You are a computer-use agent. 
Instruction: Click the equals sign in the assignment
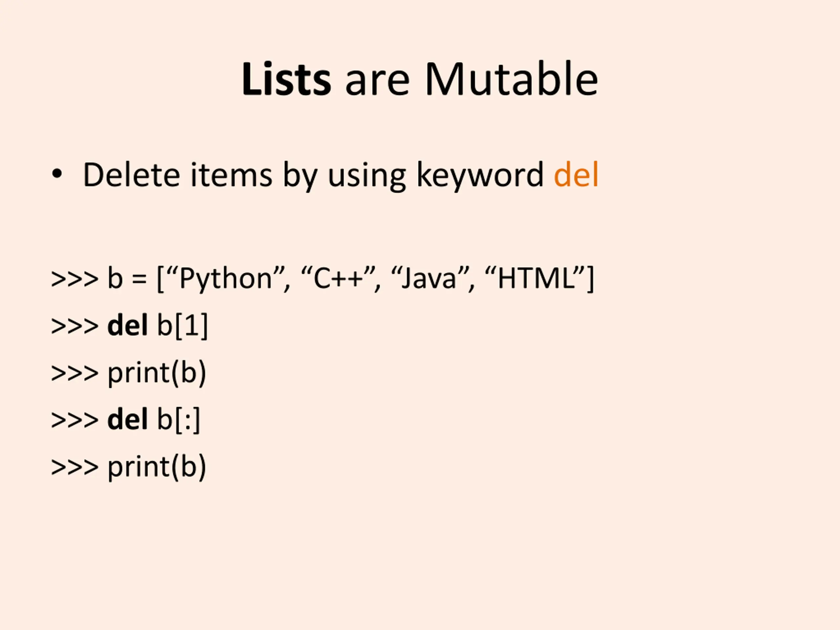pos(139,280)
